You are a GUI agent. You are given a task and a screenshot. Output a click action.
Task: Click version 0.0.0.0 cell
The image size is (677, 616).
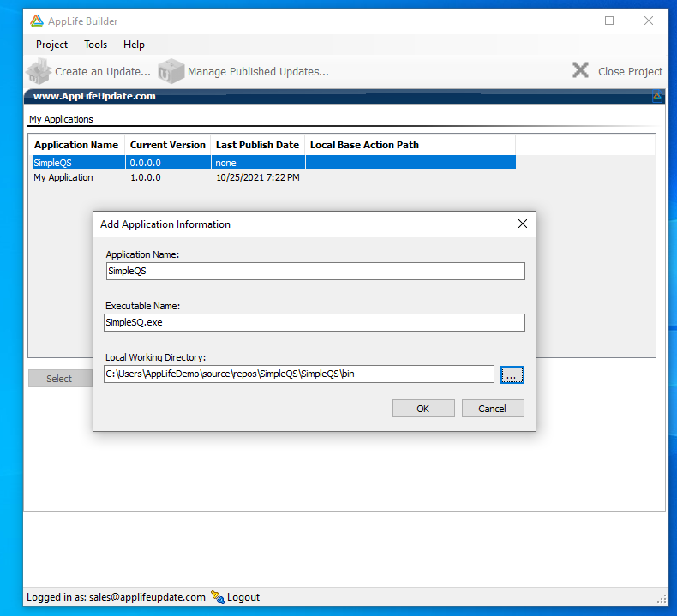(146, 163)
